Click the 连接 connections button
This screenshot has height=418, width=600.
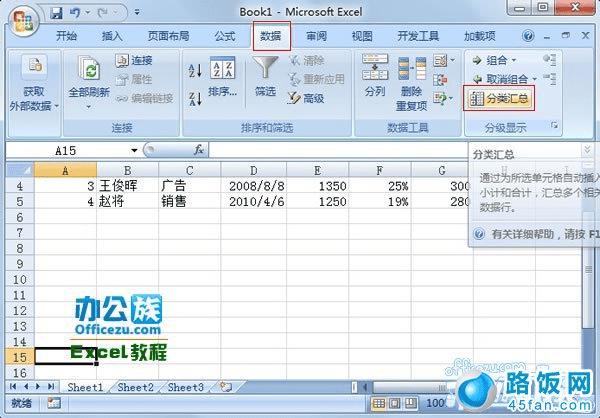point(134,60)
